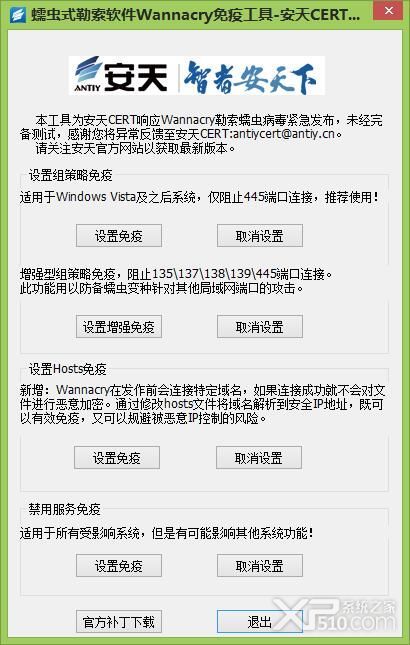The image size is (410, 645).
Task: Click 取消设置 in the Hosts immunity section
Action: click(x=259, y=457)
